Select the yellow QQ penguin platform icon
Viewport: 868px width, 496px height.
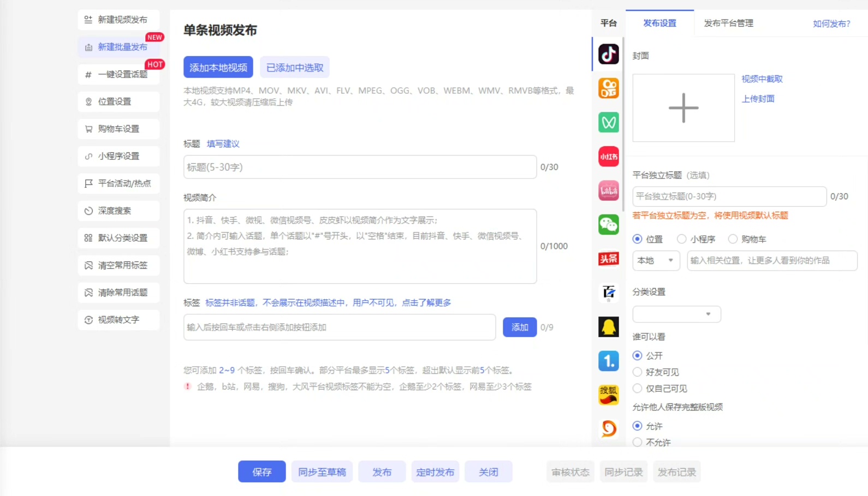[x=608, y=327]
